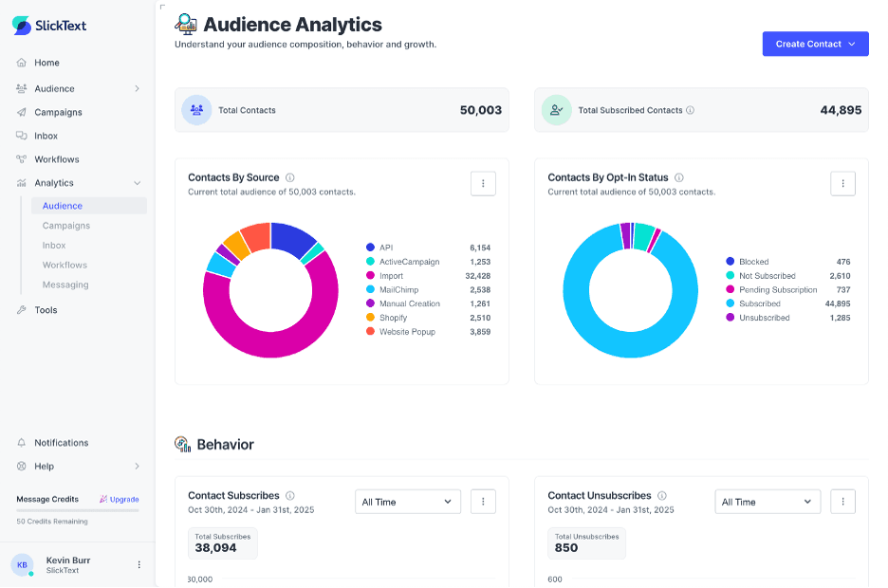
Task: Open the All Time dropdown for Contact Subscribes
Action: [407, 501]
